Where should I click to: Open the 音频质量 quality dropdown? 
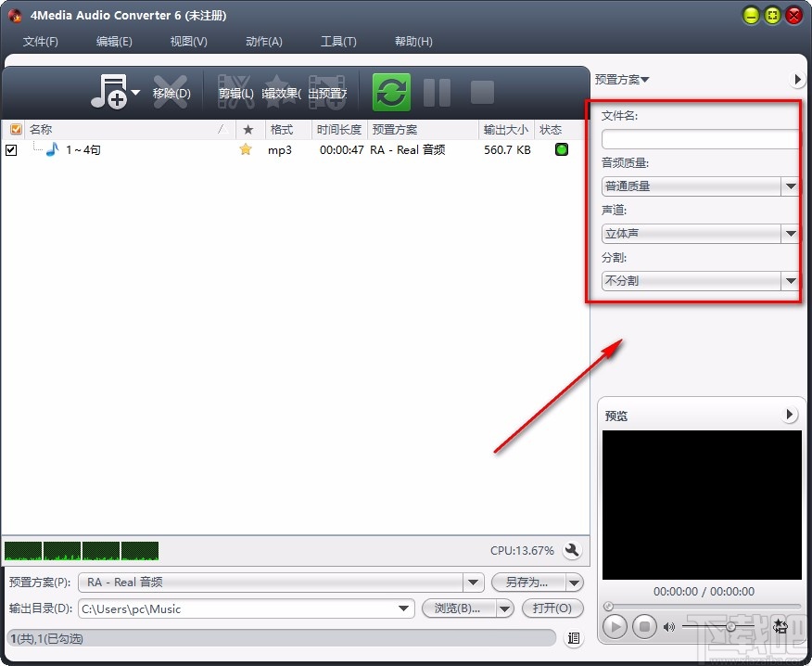click(x=790, y=186)
